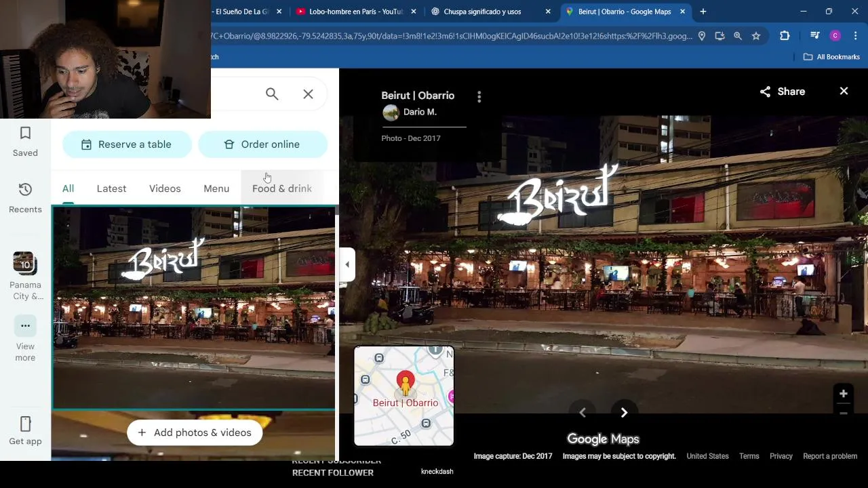Click the Image capture: Dec 2017 text
Screen dimensions: 868x488
tap(513, 456)
